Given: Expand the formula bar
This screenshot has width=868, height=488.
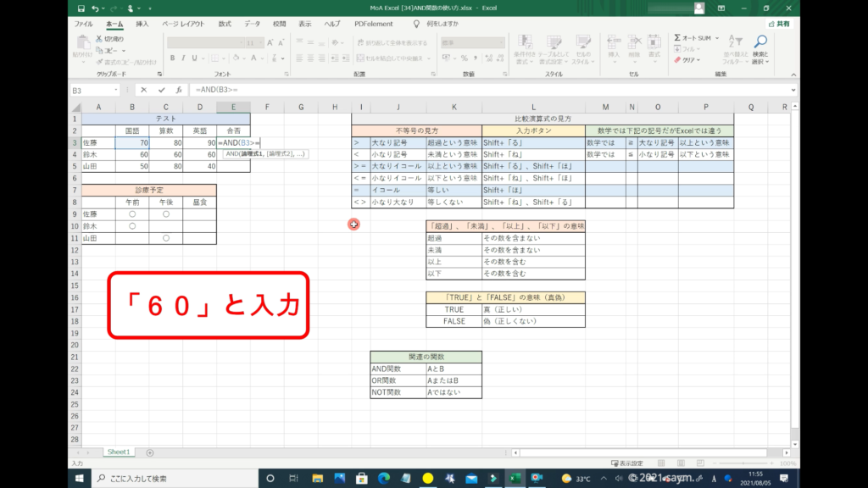Looking at the screenshot, I should pyautogui.click(x=793, y=90).
